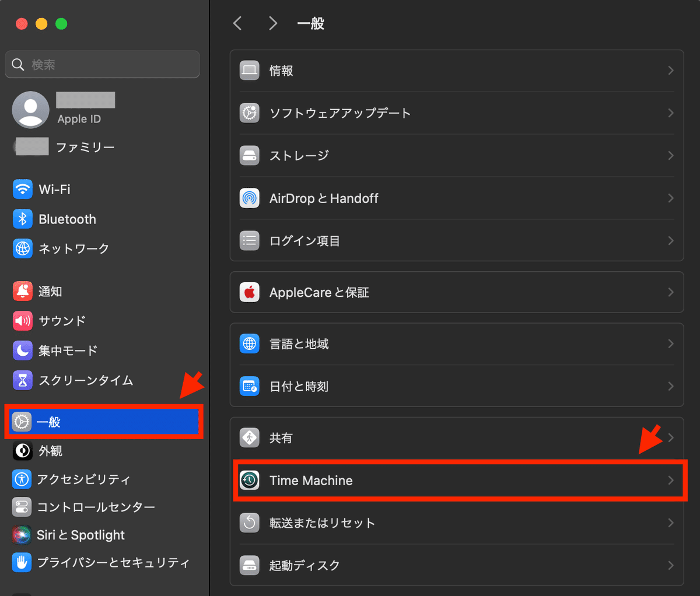Image resolution: width=700 pixels, height=596 pixels.
Task: Click the ログイン項目 list icon
Action: (250, 241)
